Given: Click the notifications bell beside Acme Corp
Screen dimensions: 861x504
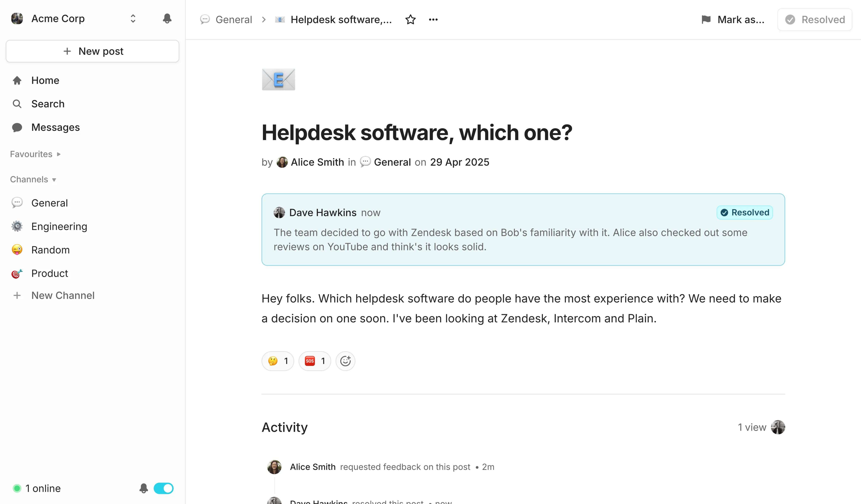Looking at the screenshot, I should (x=167, y=18).
